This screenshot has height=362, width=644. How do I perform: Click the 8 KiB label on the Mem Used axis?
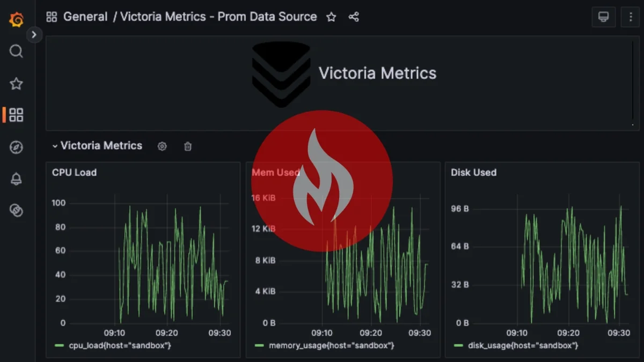[265, 261]
